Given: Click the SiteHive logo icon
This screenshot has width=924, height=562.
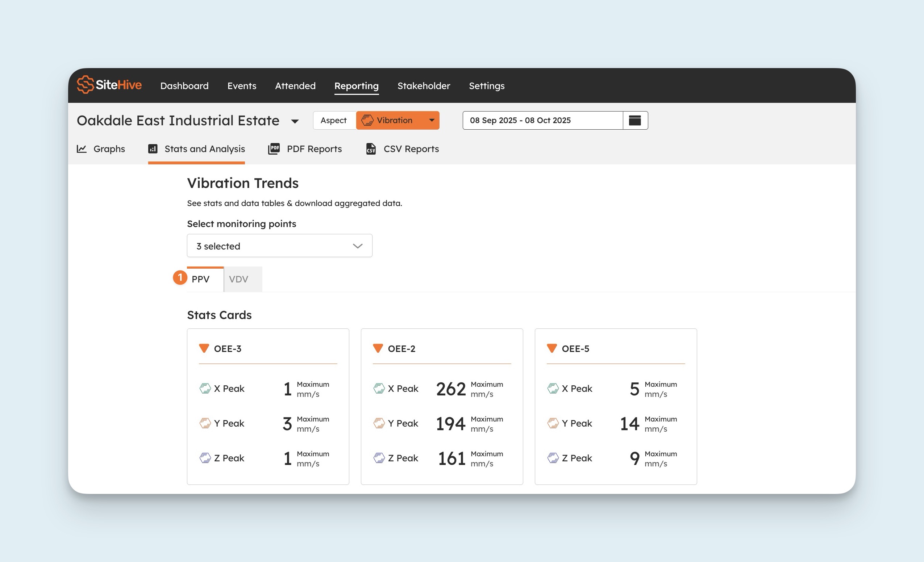Looking at the screenshot, I should (85, 85).
